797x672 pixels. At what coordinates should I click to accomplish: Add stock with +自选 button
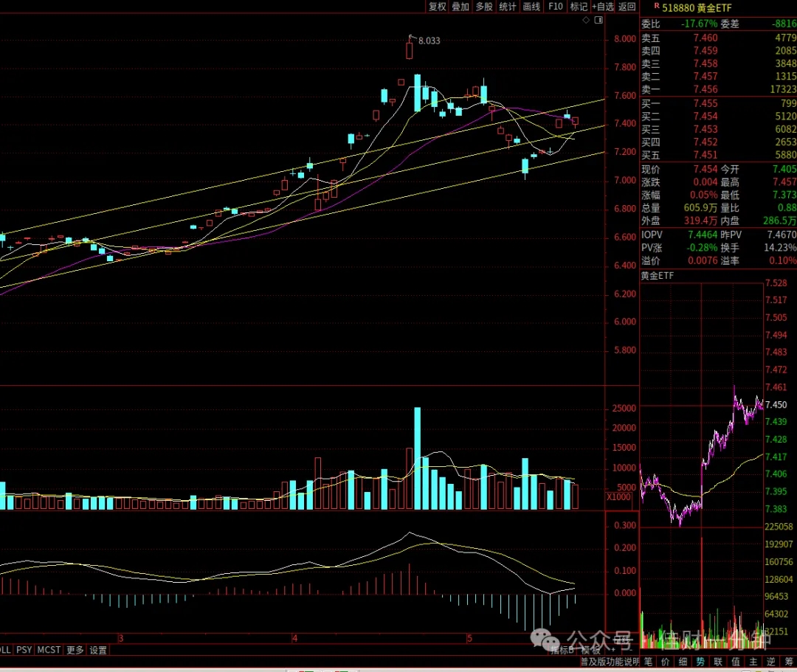603,7
